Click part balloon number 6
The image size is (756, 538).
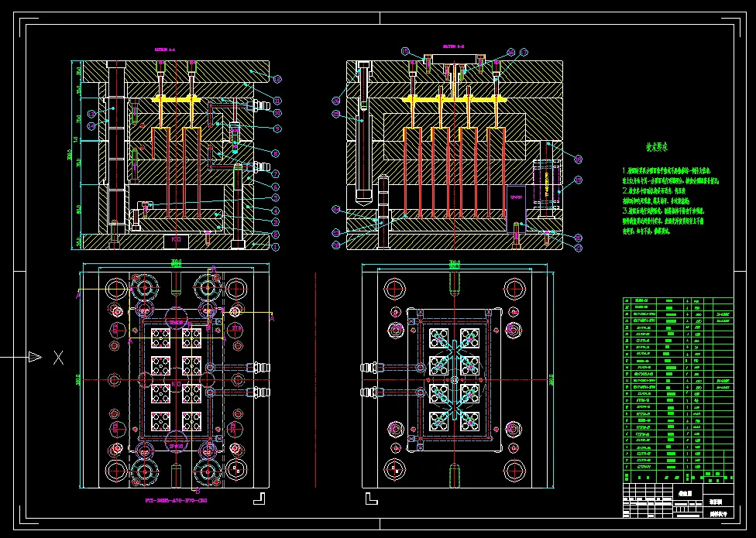point(275,187)
